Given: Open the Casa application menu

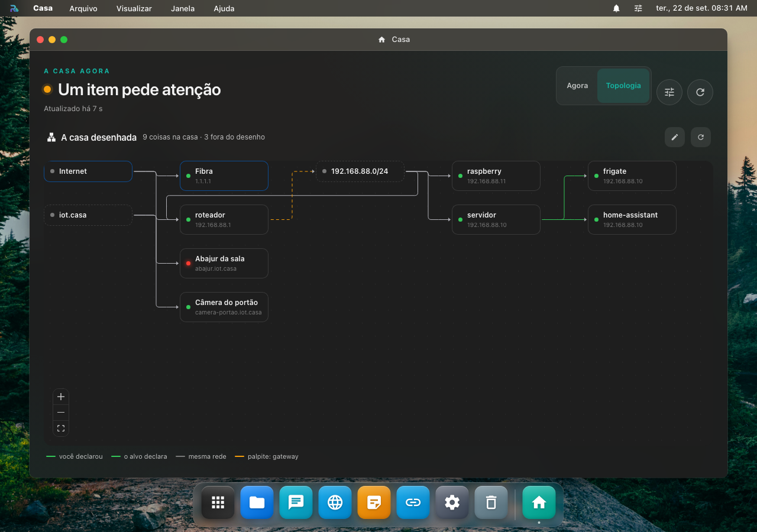Looking at the screenshot, I should 43,8.
